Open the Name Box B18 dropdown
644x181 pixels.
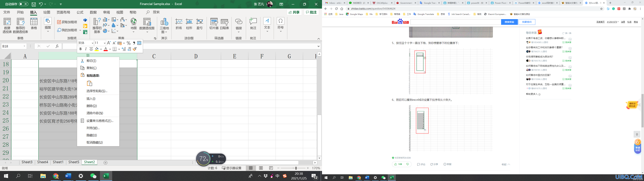coord(24,46)
